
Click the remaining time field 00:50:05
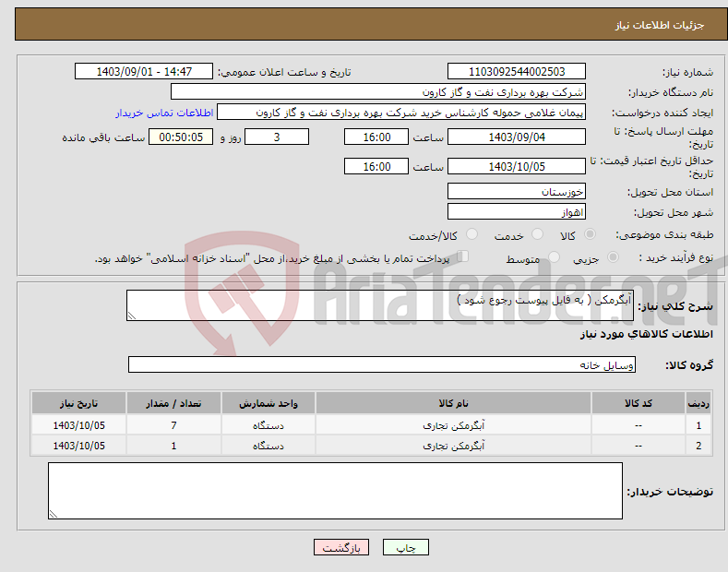(x=181, y=137)
